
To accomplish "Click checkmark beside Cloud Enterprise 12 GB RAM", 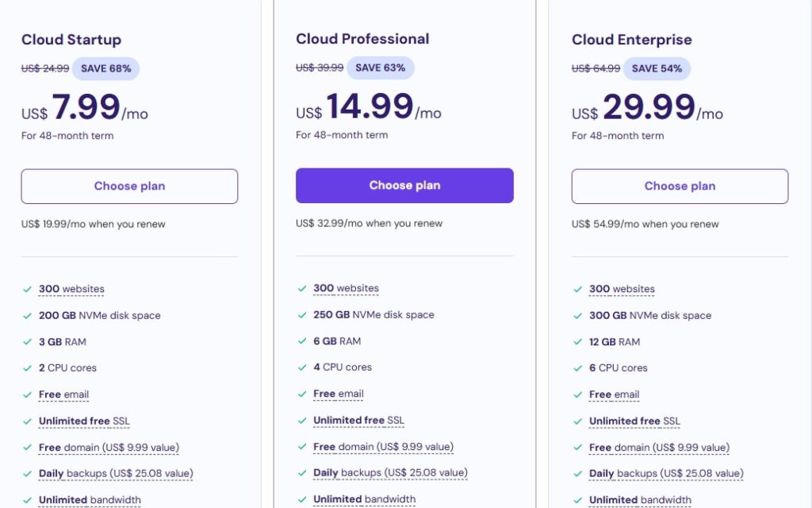I will (577, 342).
